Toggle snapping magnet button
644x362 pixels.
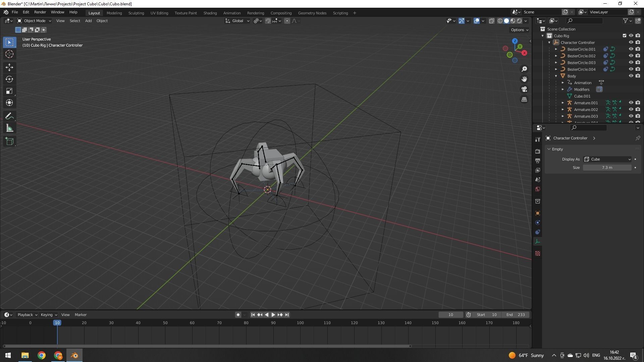(x=268, y=21)
